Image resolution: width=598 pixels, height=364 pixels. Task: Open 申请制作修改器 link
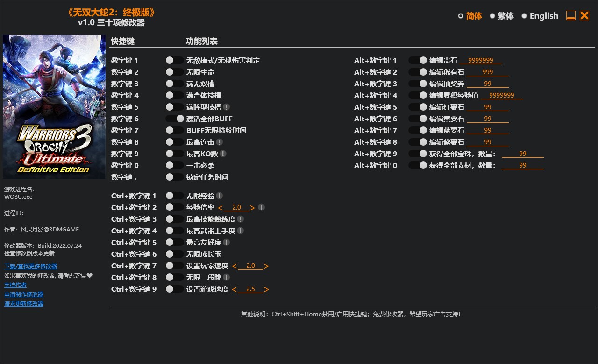pyautogui.click(x=24, y=294)
